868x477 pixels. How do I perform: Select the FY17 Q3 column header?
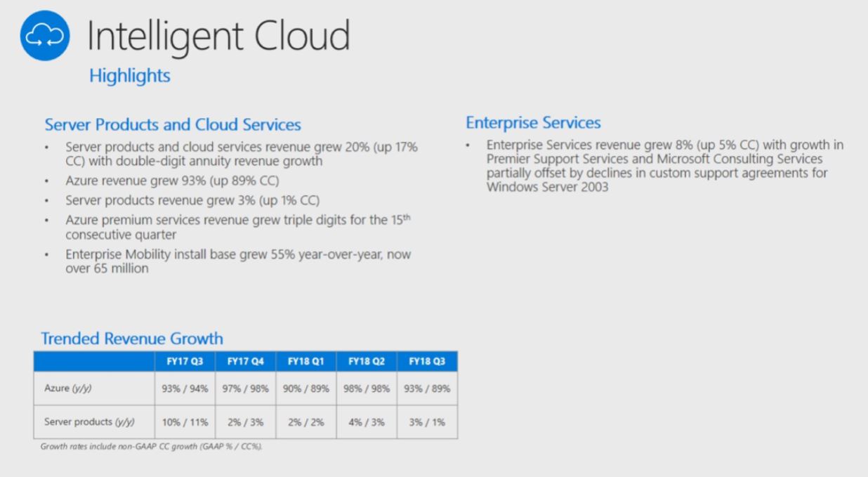click(x=184, y=362)
